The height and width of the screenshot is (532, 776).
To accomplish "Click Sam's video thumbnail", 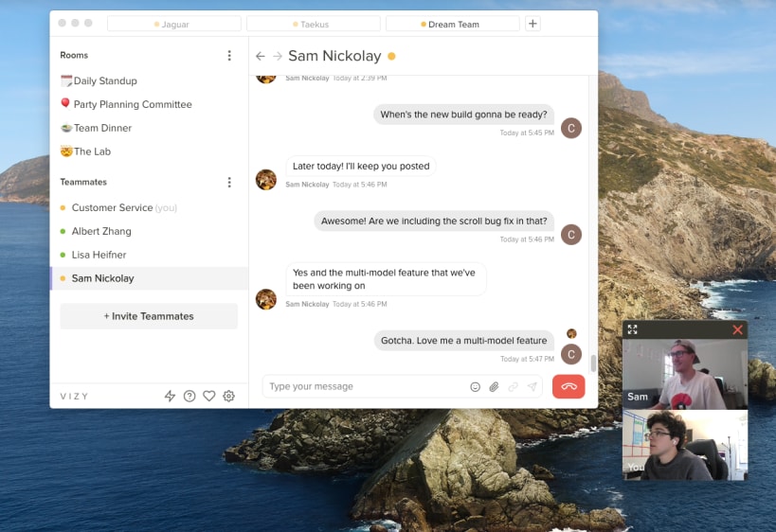I will click(x=685, y=374).
